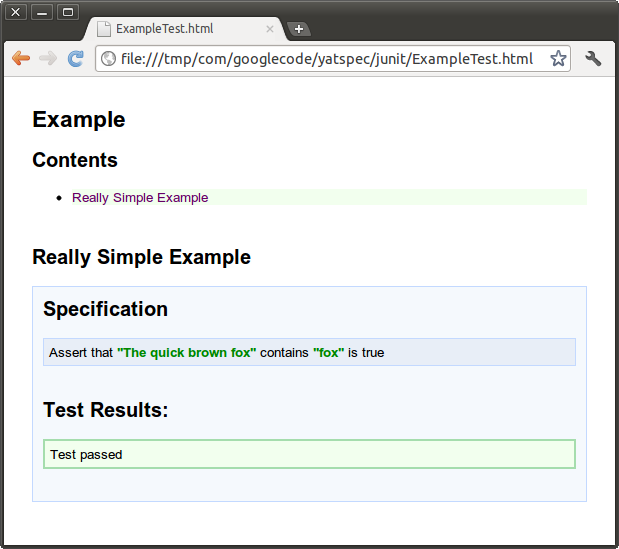The image size is (619, 549).
Task: Click the Test passed result box
Action: coord(310,454)
